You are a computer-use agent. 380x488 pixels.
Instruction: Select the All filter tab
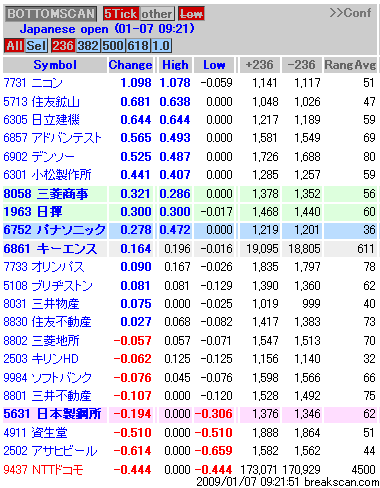point(14,45)
